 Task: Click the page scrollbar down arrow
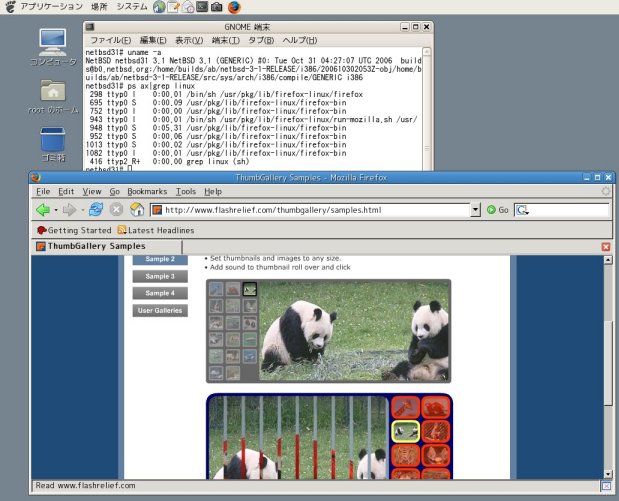608,474
